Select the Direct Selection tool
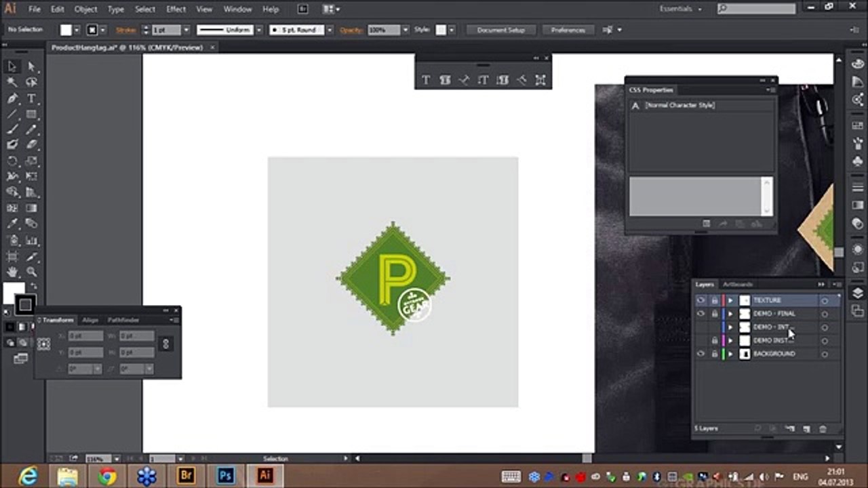Viewport: 868px width, 488px height. click(31, 66)
